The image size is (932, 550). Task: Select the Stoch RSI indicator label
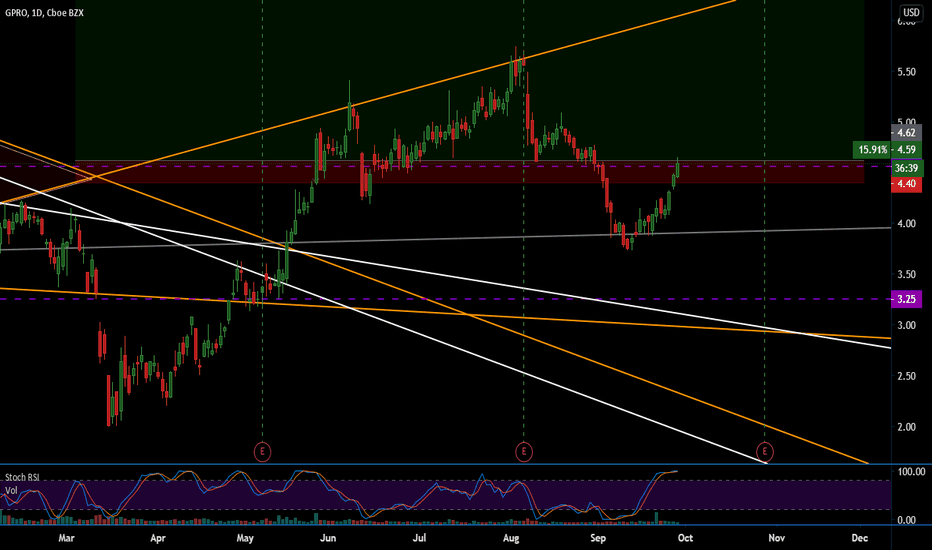24,477
